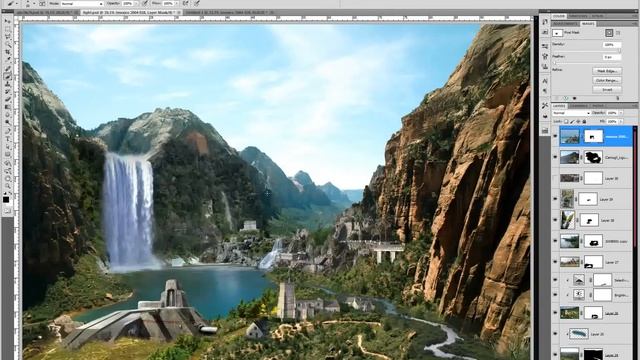Click the Invert button in Masks panel
Viewport: 640px width, 360px height.
coord(607,89)
